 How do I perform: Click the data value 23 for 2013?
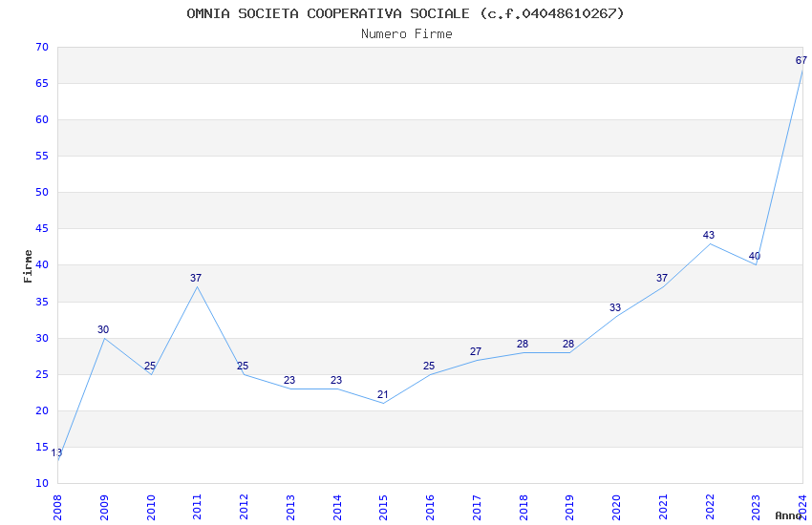[x=289, y=380]
